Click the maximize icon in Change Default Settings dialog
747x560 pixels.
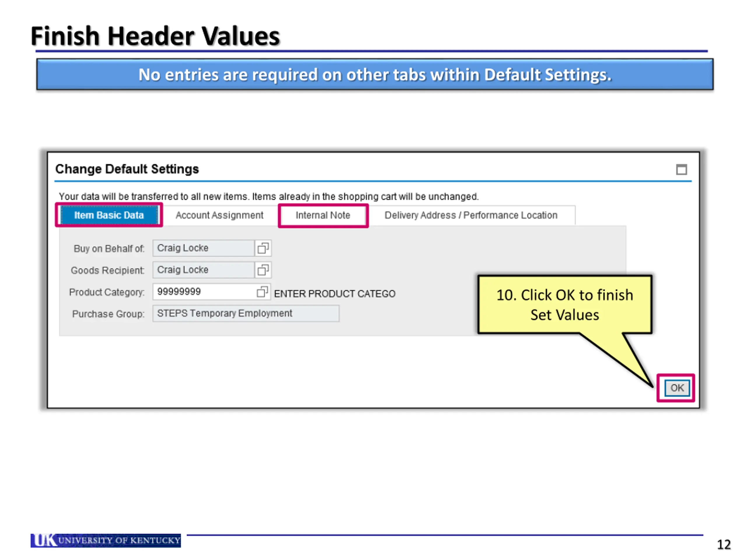tap(681, 169)
